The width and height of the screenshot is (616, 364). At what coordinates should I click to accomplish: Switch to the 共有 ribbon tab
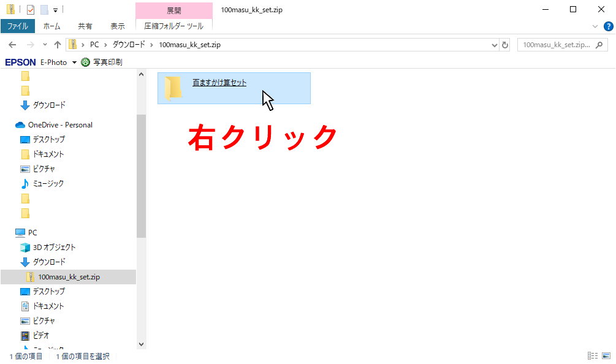pos(85,26)
